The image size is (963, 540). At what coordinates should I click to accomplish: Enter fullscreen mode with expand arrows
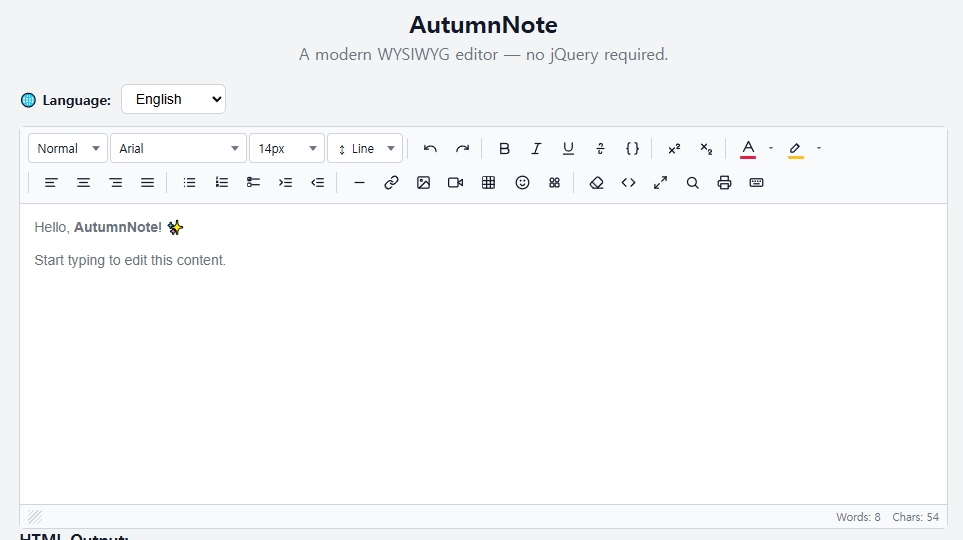tap(660, 183)
